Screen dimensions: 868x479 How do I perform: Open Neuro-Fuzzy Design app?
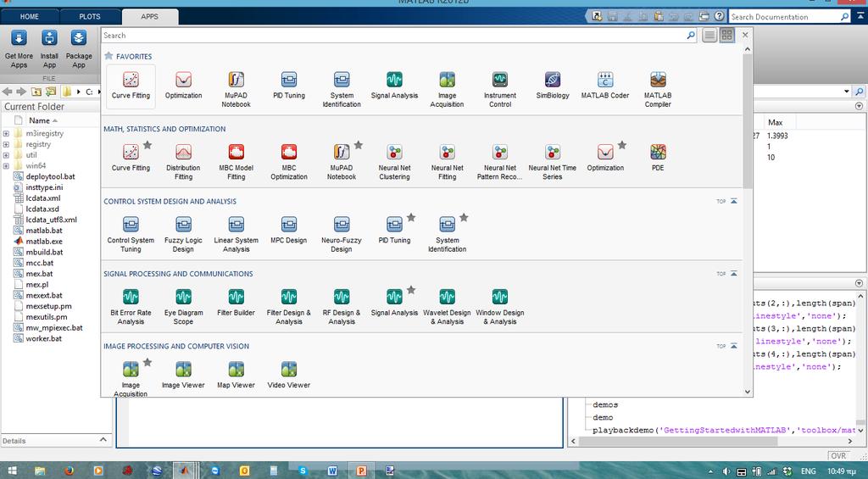click(342, 234)
